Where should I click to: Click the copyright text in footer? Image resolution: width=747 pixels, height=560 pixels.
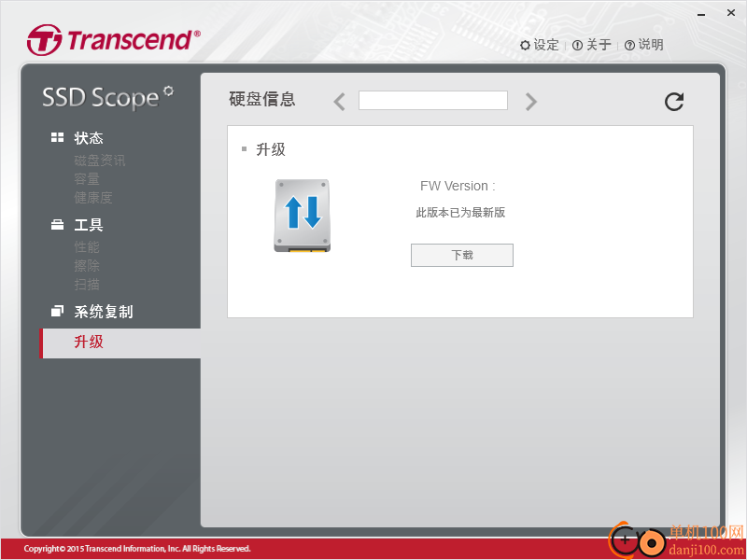coord(137,549)
